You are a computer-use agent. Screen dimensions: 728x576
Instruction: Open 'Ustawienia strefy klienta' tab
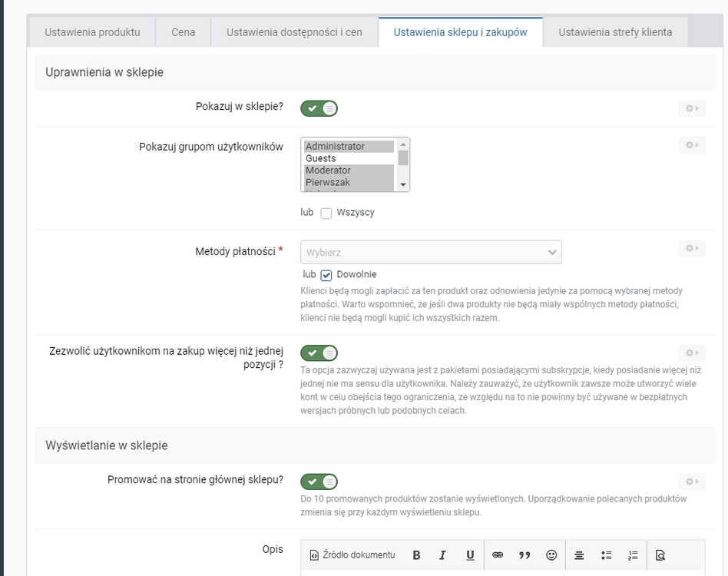(615, 32)
